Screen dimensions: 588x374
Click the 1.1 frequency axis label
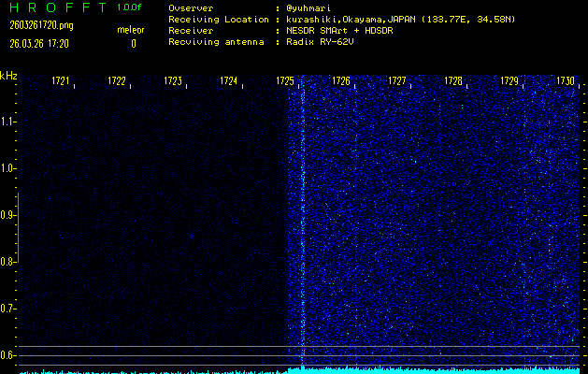point(7,122)
